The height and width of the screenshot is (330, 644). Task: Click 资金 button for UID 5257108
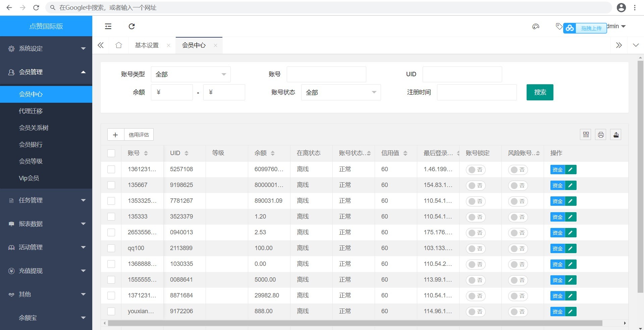pyautogui.click(x=557, y=170)
